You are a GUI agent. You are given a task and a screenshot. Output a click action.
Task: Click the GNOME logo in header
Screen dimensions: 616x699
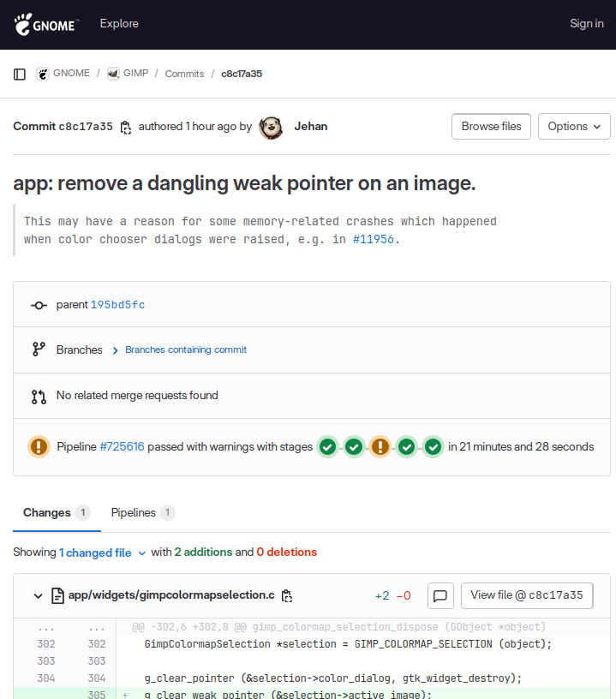coord(46,24)
